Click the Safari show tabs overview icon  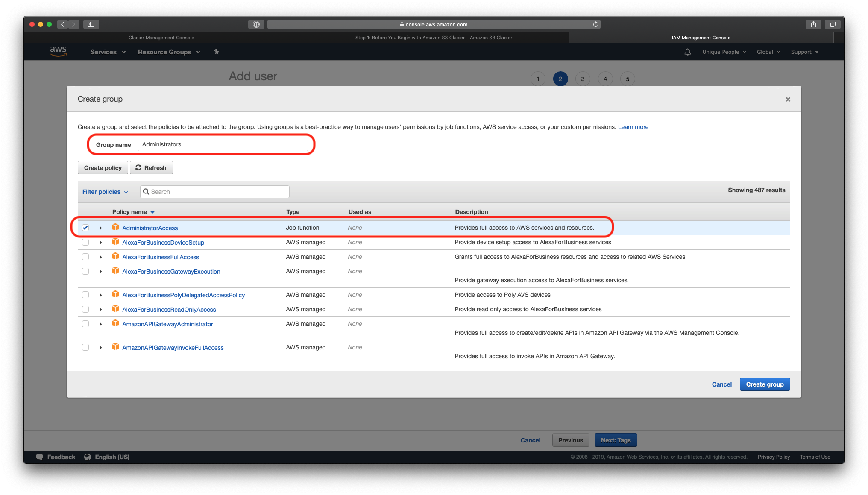833,24
